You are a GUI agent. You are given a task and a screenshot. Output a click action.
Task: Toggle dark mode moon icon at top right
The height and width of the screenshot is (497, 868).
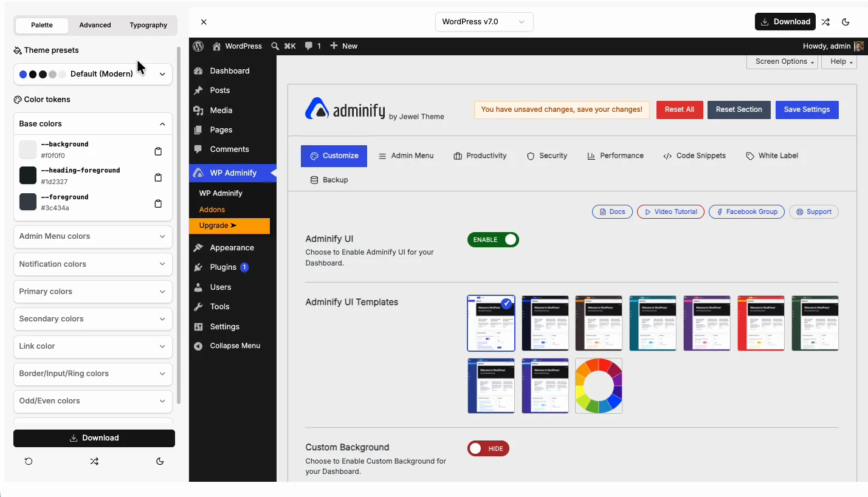(846, 22)
